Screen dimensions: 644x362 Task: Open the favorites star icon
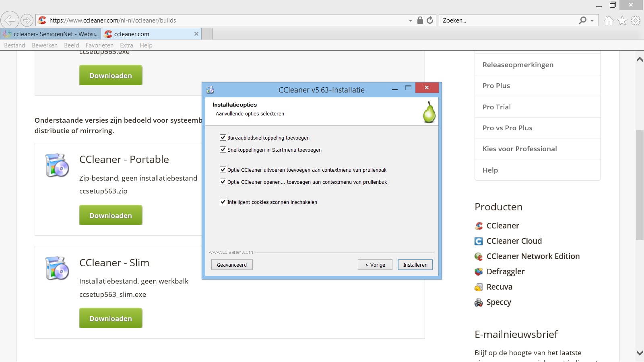click(x=622, y=21)
